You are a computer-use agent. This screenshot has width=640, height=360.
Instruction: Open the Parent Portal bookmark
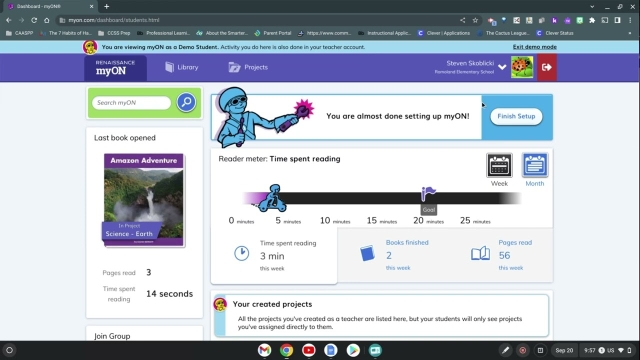[273, 33]
